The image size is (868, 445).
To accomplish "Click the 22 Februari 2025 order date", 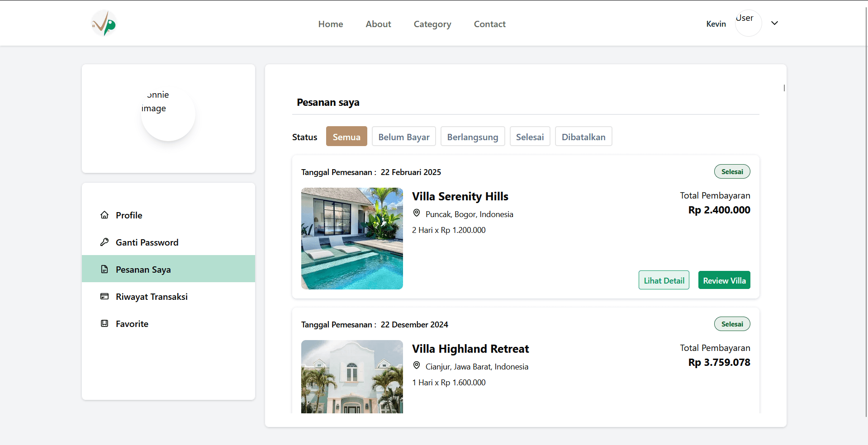I will tap(411, 172).
